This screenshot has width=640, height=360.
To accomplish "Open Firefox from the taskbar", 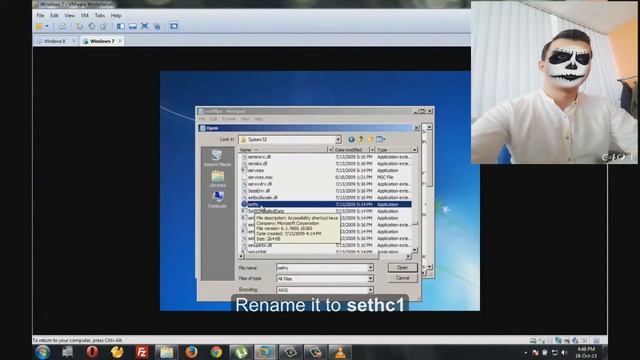I will click(191, 352).
